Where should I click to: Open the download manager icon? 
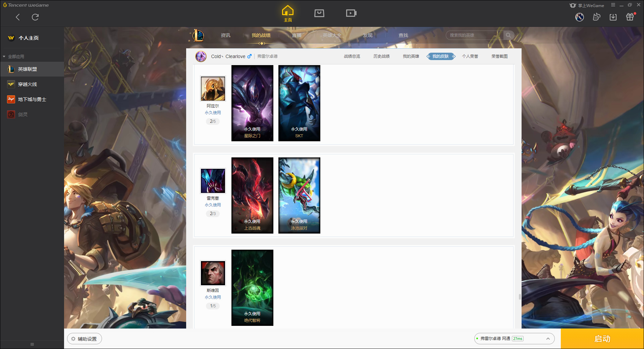point(613,17)
